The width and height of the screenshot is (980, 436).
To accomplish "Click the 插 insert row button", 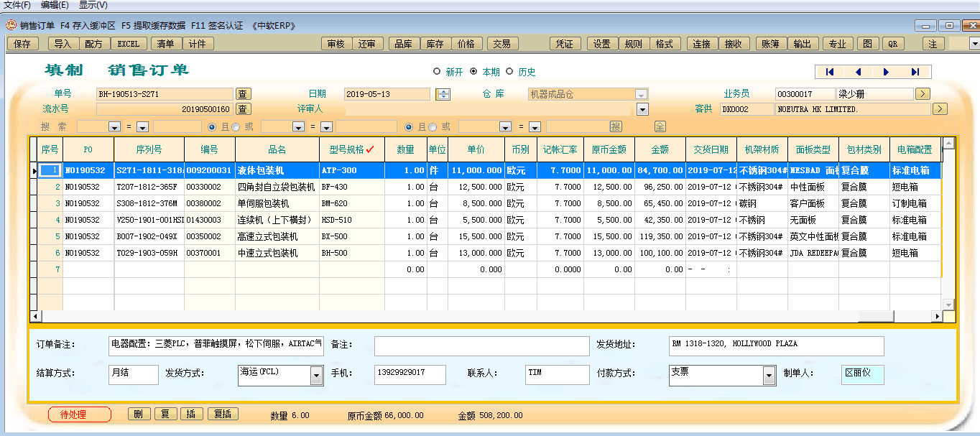I will [191, 414].
